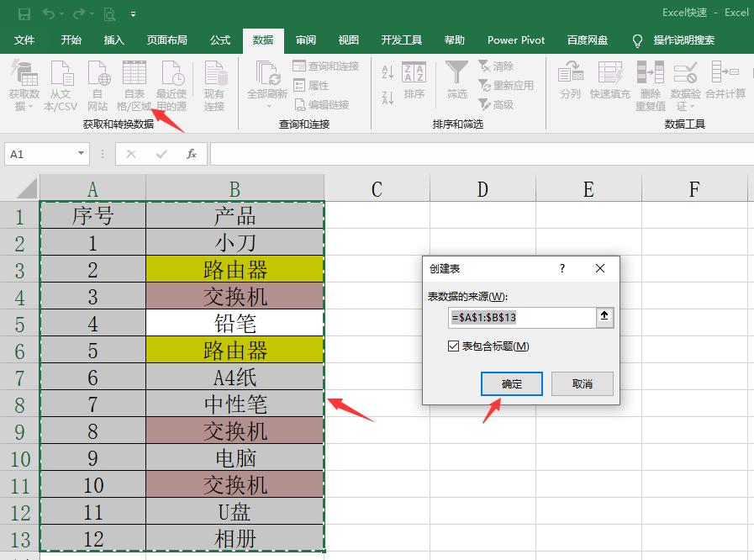Sort ascending A to Z
This screenshot has height=560, width=754.
point(388,72)
